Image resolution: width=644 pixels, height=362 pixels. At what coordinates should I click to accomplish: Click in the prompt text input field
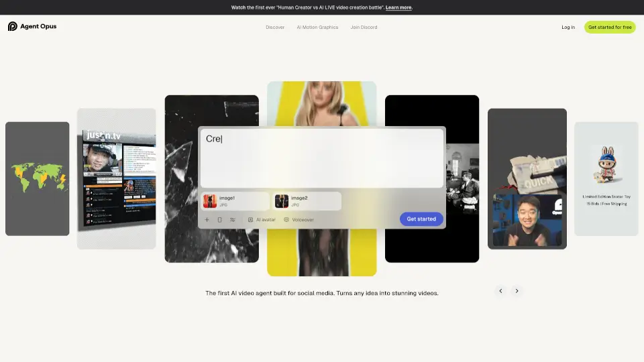coord(322,159)
